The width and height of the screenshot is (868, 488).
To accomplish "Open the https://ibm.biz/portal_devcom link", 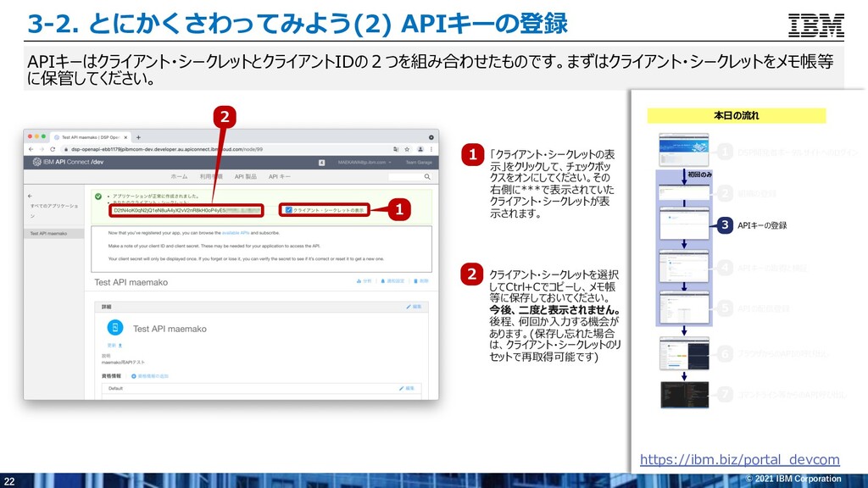I will point(739,459).
